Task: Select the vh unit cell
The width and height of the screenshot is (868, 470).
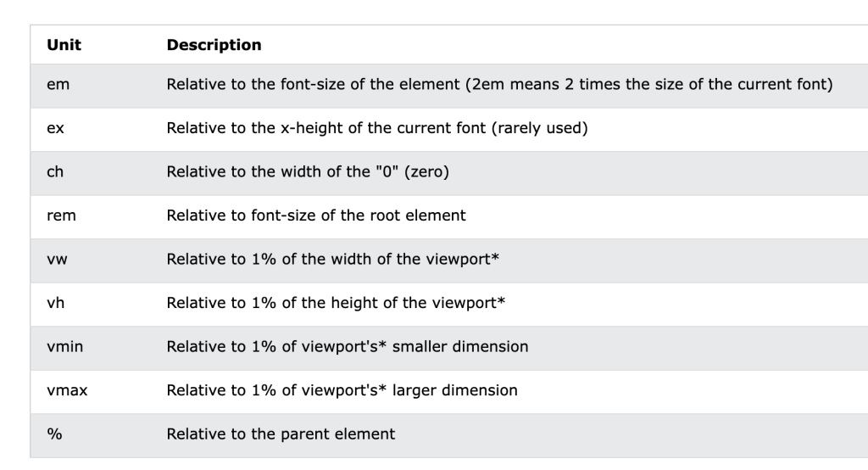Action: 57,304
